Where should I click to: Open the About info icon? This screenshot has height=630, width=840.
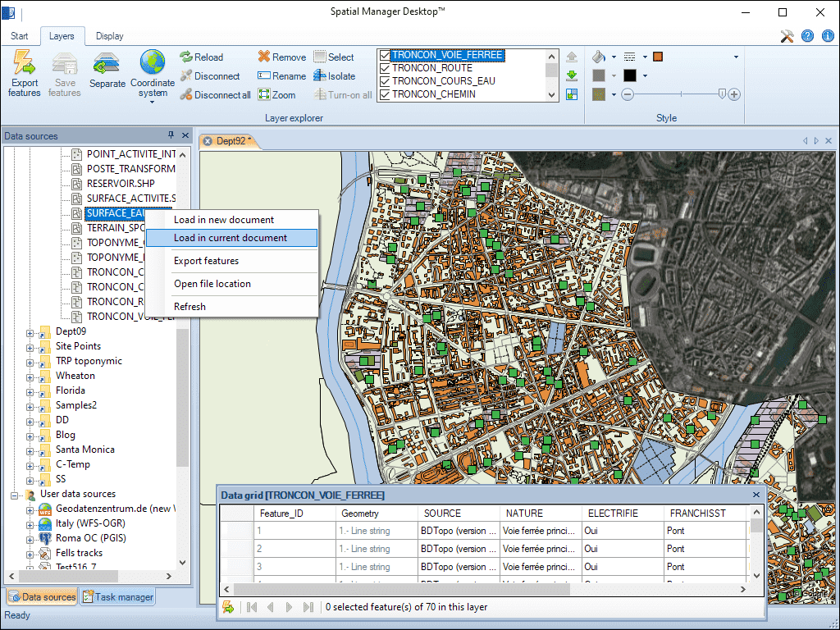click(x=828, y=36)
